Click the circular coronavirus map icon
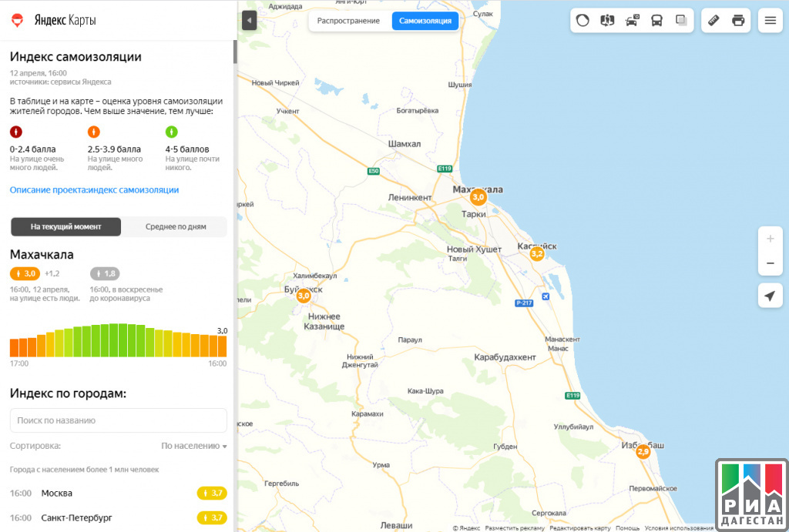The width and height of the screenshot is (789, 532). pyautogui.click(x=583, y=21)
